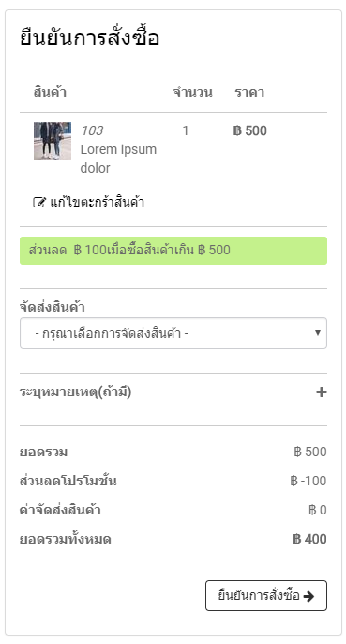Click the ยอดรวมทั้งหมด total amount ฿ 400
The width and height of the screenshot is (346, 644).
[309, 539]
